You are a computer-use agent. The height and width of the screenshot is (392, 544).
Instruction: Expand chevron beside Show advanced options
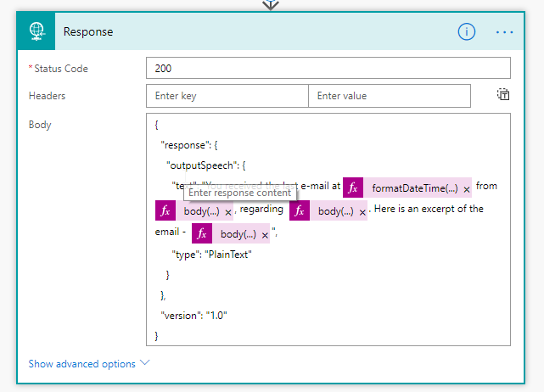[x=144, y=363]
